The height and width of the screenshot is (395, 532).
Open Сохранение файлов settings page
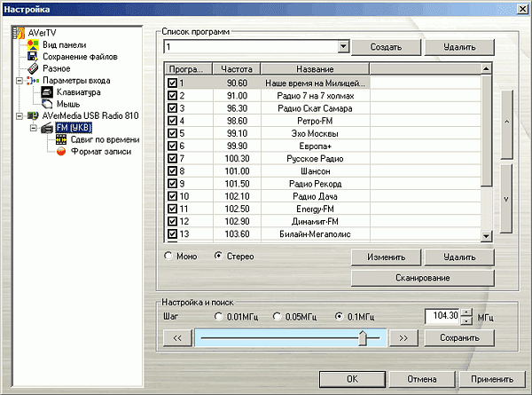coord(80,57)
